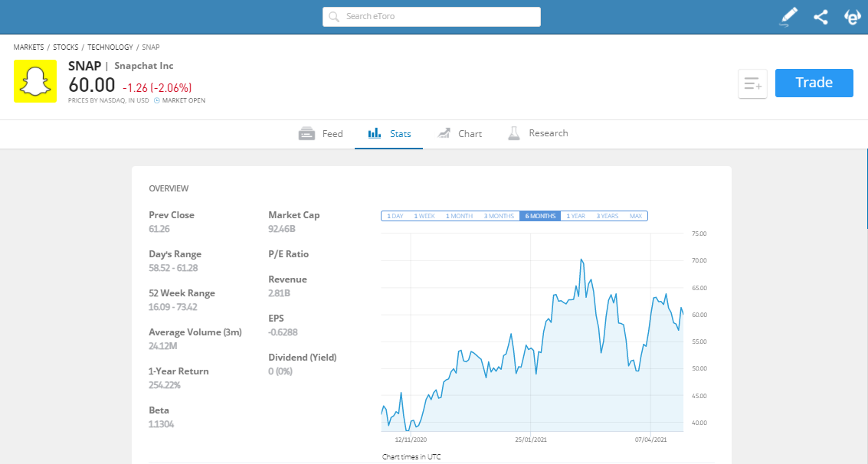Click 52 Week Range value 16.09 - 73.42
Image resolution: width=868 pixels, height=464 pixels.
coord(172,307)
